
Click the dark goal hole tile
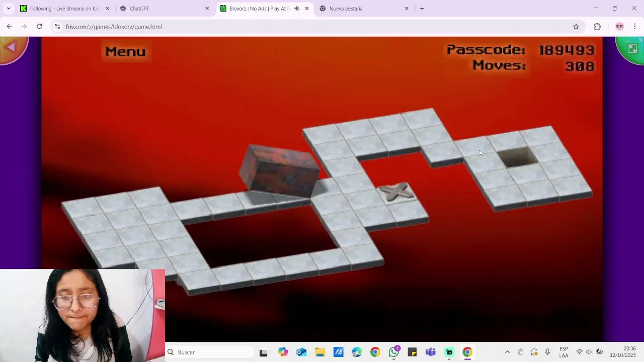coord(518,157)
